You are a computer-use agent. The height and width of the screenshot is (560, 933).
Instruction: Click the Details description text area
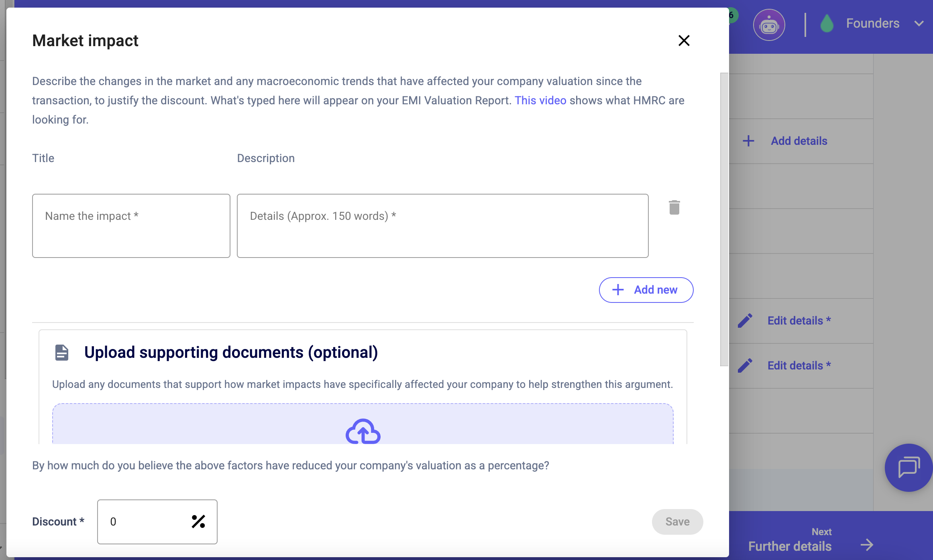pos(442,226)
